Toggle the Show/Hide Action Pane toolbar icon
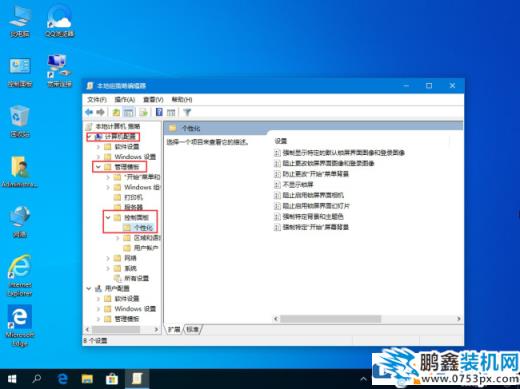 [x=171, y=112]
